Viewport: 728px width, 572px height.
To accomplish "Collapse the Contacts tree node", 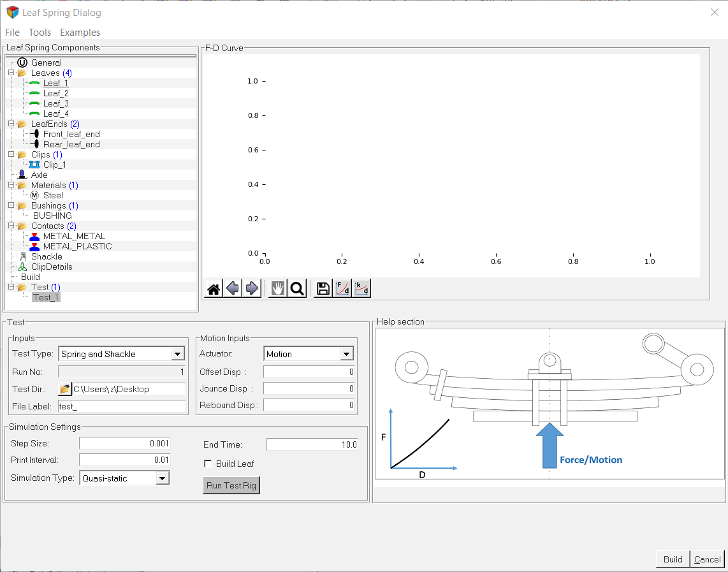I will click(x=11, y=226).
